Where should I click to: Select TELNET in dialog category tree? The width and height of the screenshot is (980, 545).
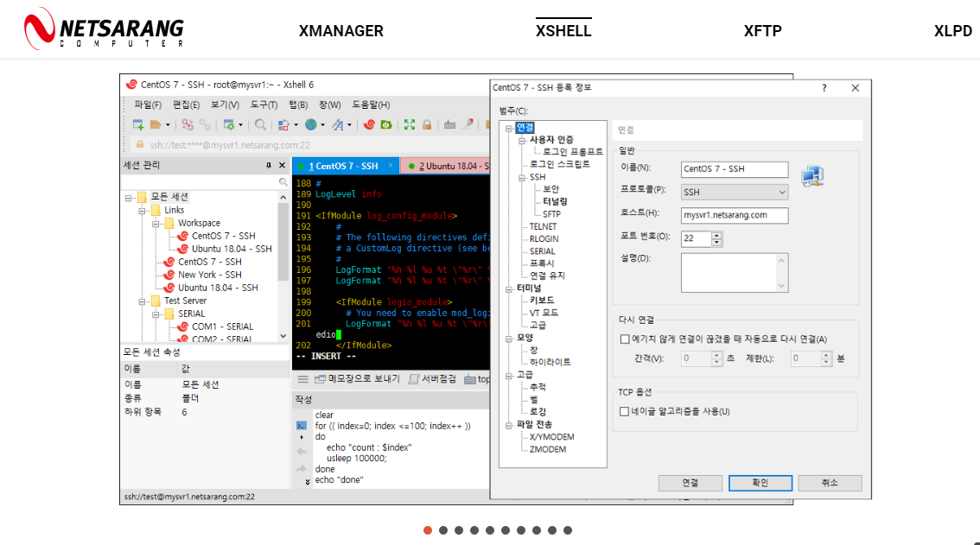coord(543,226)
